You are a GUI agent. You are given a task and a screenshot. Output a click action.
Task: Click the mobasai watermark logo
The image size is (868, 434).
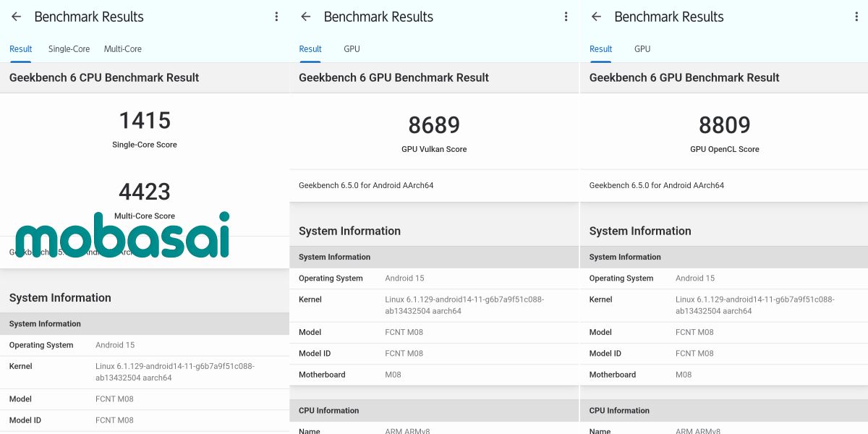pyautogui.click(x=122, y=237)
